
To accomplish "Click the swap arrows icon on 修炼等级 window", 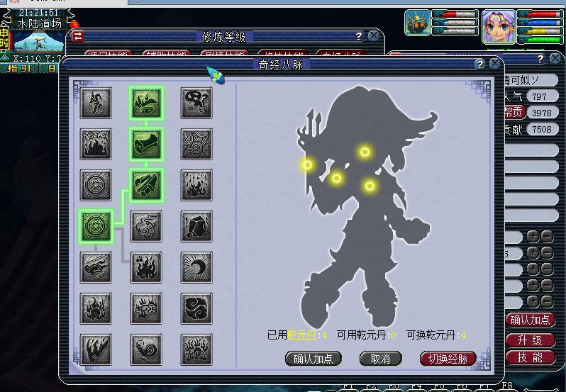I will 78,36.
